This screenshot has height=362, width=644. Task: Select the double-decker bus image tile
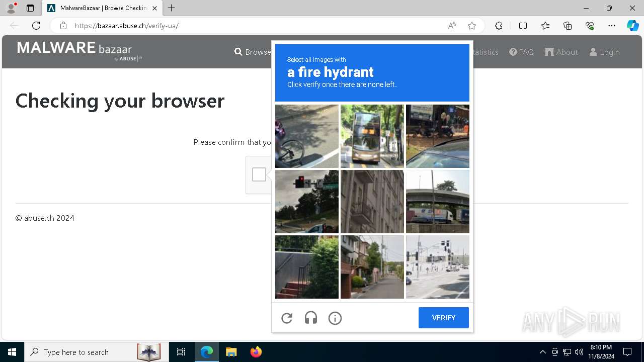372,136
